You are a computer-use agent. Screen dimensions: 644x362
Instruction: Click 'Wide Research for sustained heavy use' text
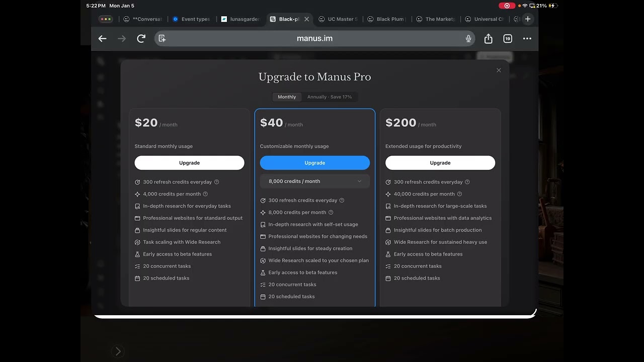pos(440,242)
